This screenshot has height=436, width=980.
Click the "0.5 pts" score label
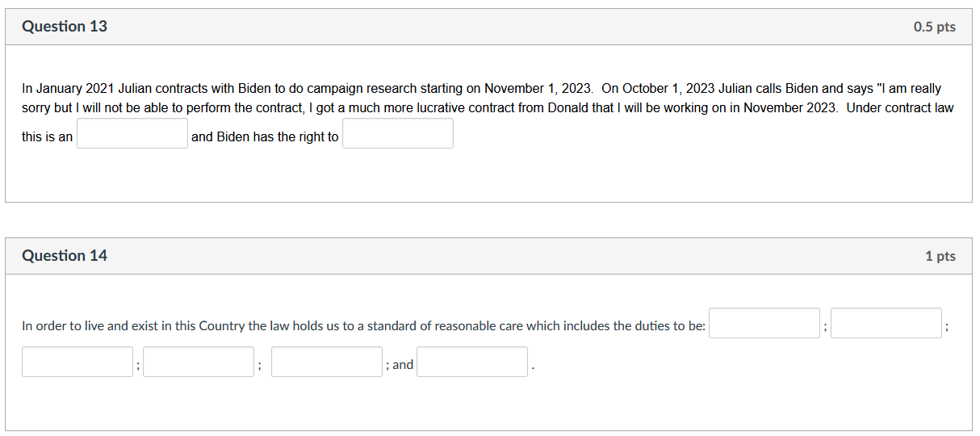tap(934, 27)
